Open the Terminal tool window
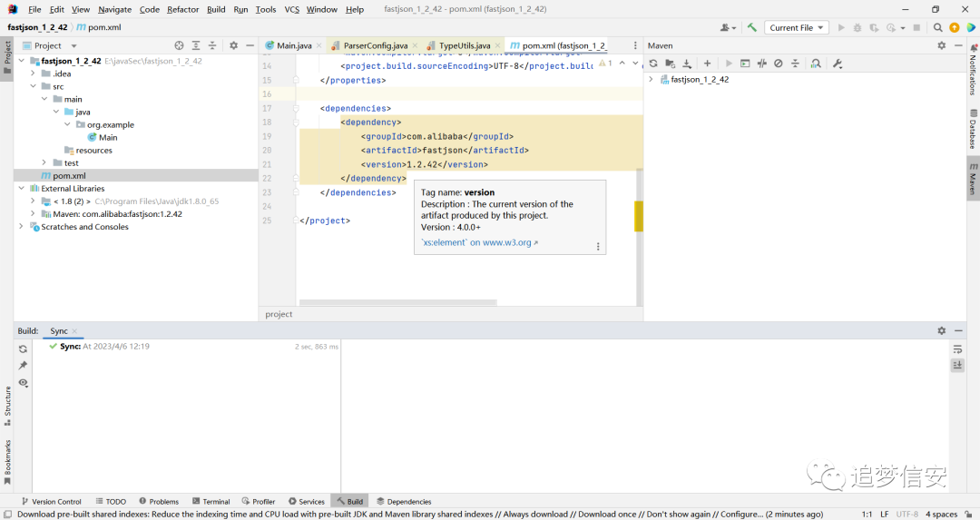This screenshot has width=980, height=520. 211,501
